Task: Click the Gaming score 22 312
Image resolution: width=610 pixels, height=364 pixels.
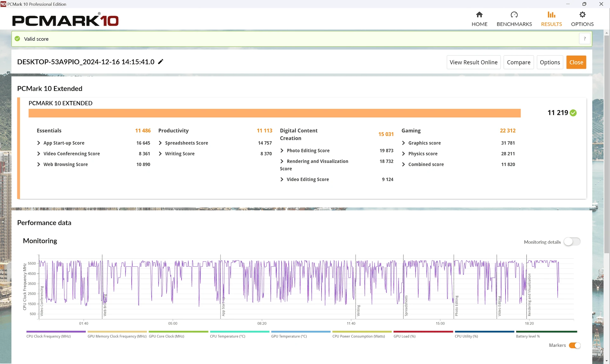Action: coord(507,131)
